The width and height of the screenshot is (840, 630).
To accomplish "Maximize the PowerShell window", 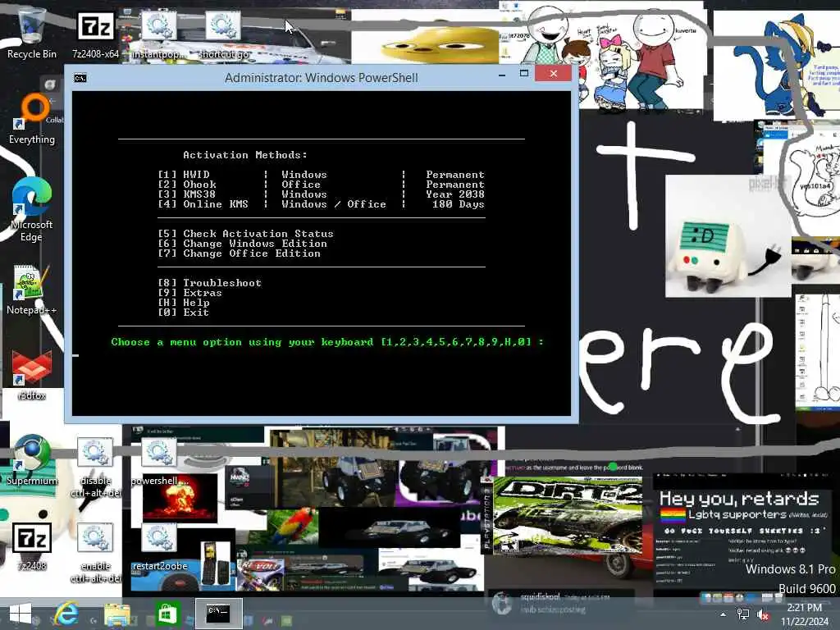I will coord(524,73).
